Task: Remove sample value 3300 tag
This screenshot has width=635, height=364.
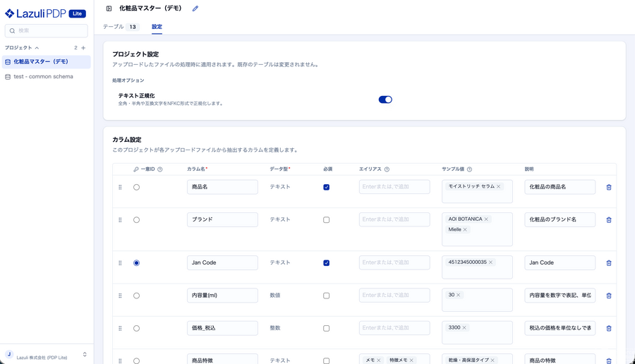Action: coord(464,327)
